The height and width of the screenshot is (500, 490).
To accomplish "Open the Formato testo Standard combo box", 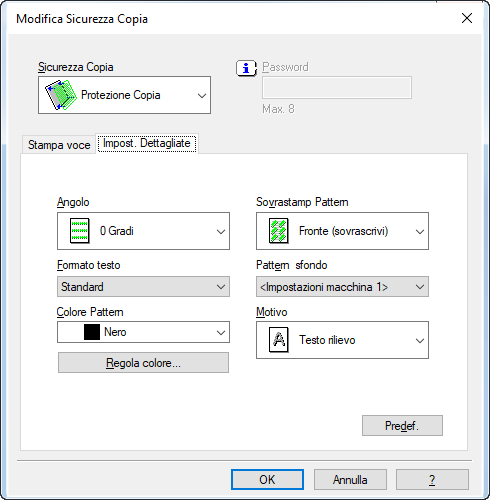I will pos(143,287).
